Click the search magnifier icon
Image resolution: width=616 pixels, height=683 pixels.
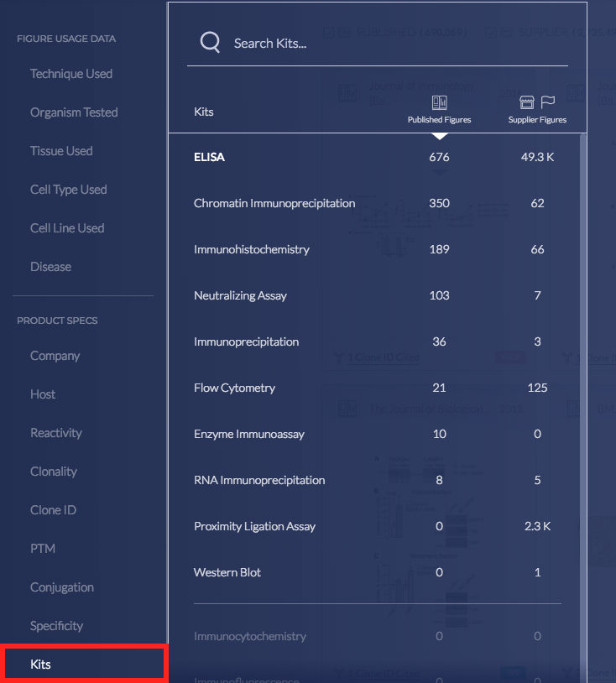tap(210, 42)
